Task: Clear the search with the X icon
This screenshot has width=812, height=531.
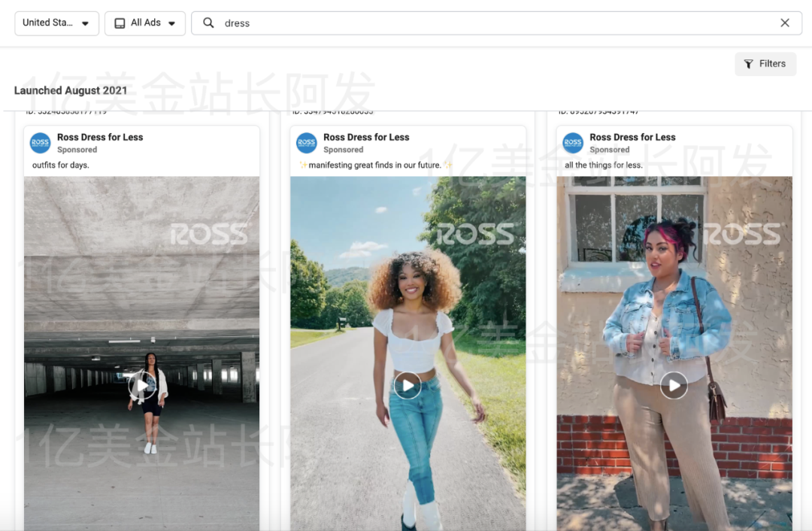Action: tap(785, 23)
